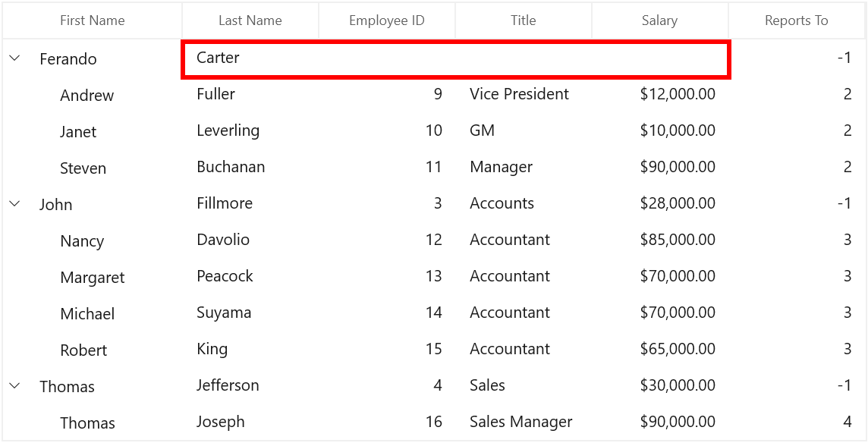Click the Suyama last name cell

[224, 313]
